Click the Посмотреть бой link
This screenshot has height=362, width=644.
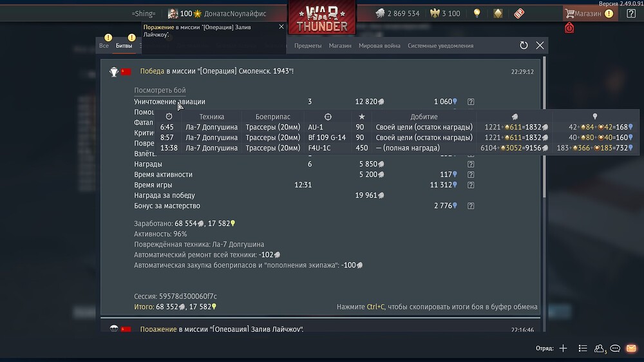(160, 90)
